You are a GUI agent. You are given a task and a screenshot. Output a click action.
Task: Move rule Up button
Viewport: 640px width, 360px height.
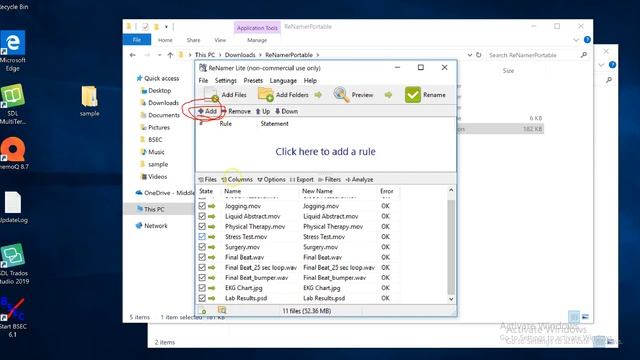pyautogui.click(x=263, y=111)
